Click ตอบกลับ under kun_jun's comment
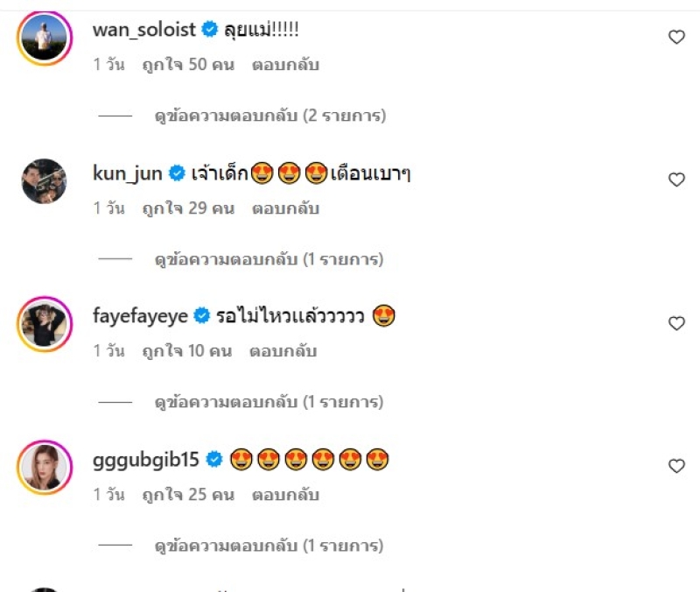 (x=285, y=208)
